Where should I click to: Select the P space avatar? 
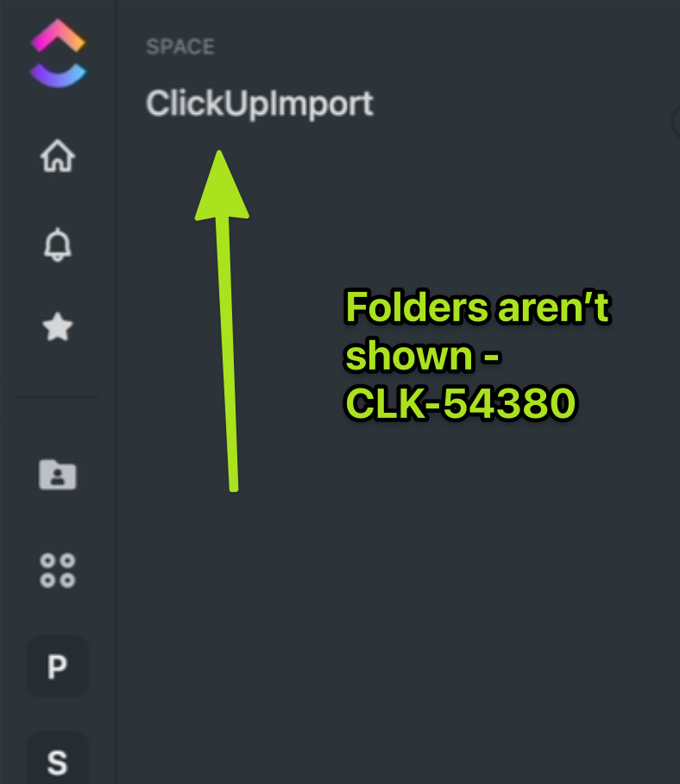pyautogui.click(x=58, y=667)
